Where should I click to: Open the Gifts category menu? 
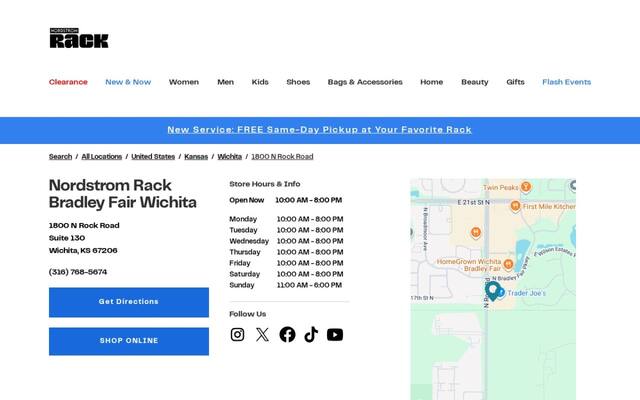pos(515,82)
